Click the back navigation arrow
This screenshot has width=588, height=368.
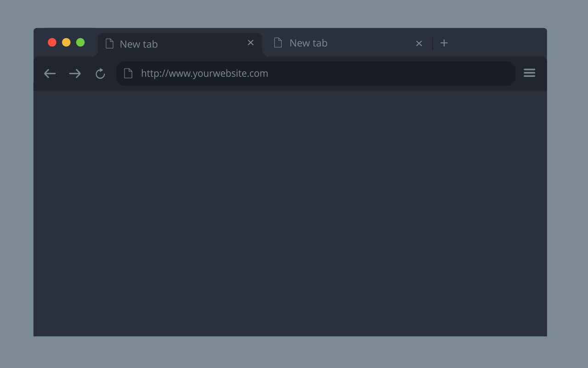[x=50, y=73]
